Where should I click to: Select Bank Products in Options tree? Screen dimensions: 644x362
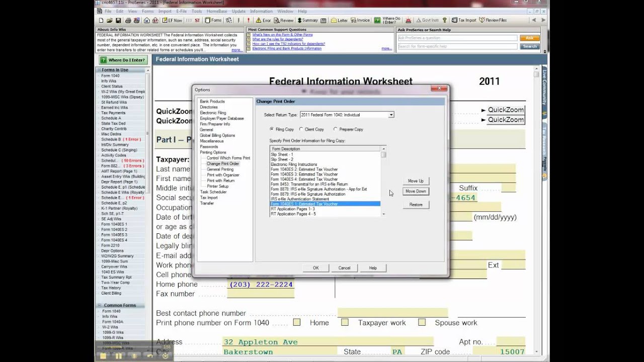212,102
